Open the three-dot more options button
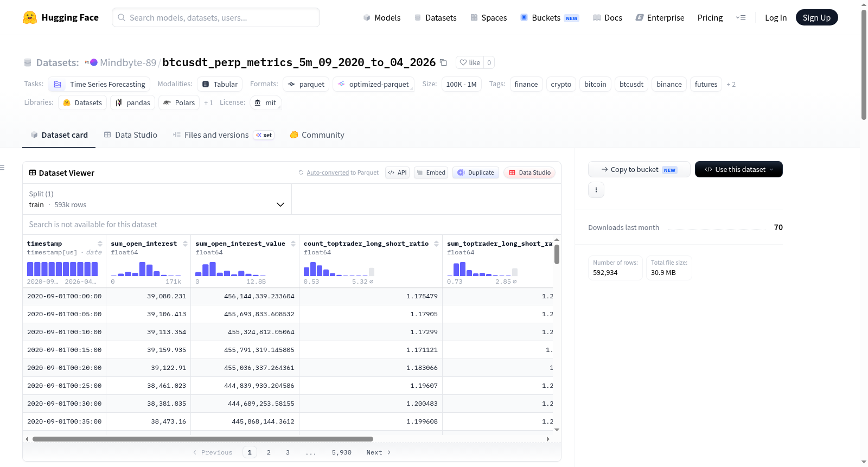 596,190
